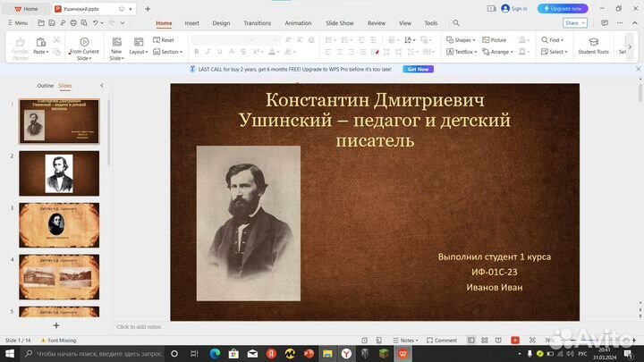Switch to Slide Sorter view
The height and width of the screenshot is (362, 644).
[485, 341]
